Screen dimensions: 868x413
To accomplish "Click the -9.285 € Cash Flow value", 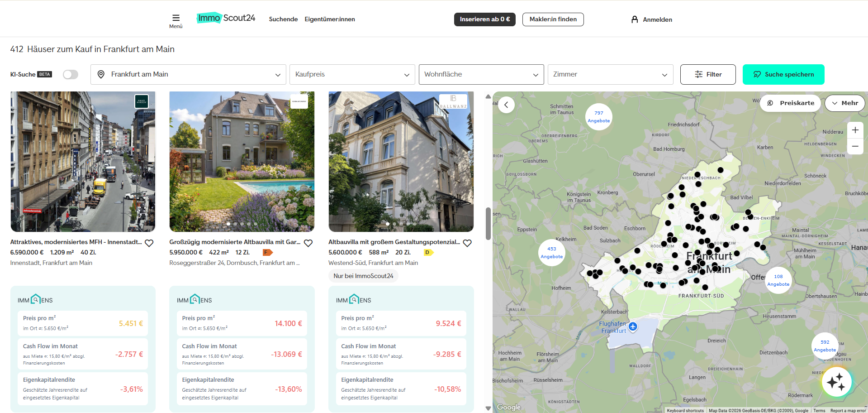I will pos(447,354).
